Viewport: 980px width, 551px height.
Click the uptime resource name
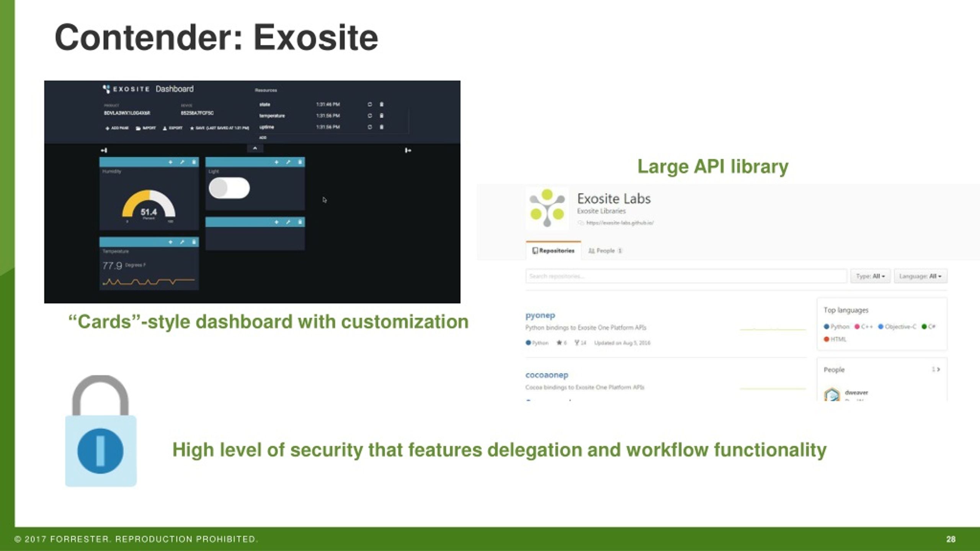click(266, 127)
